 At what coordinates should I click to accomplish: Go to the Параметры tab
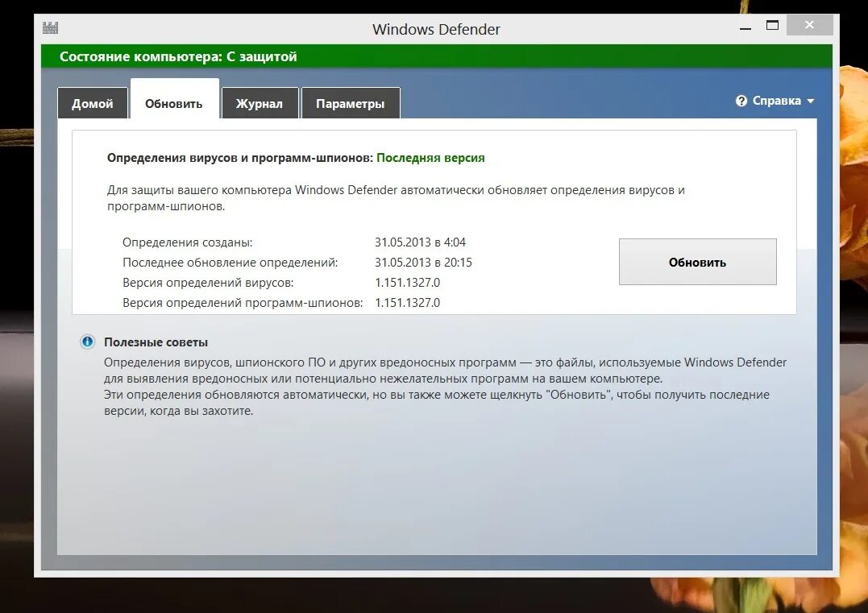click(x=351, y=103)
